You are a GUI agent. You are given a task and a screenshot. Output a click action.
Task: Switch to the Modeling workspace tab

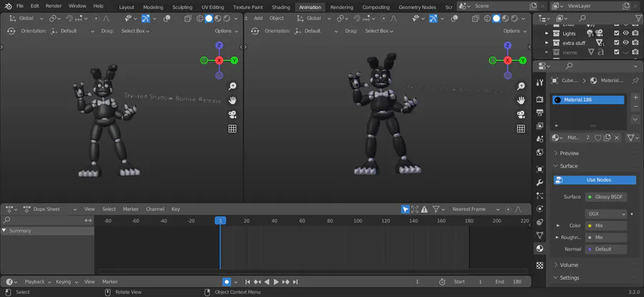click(153, 7)
